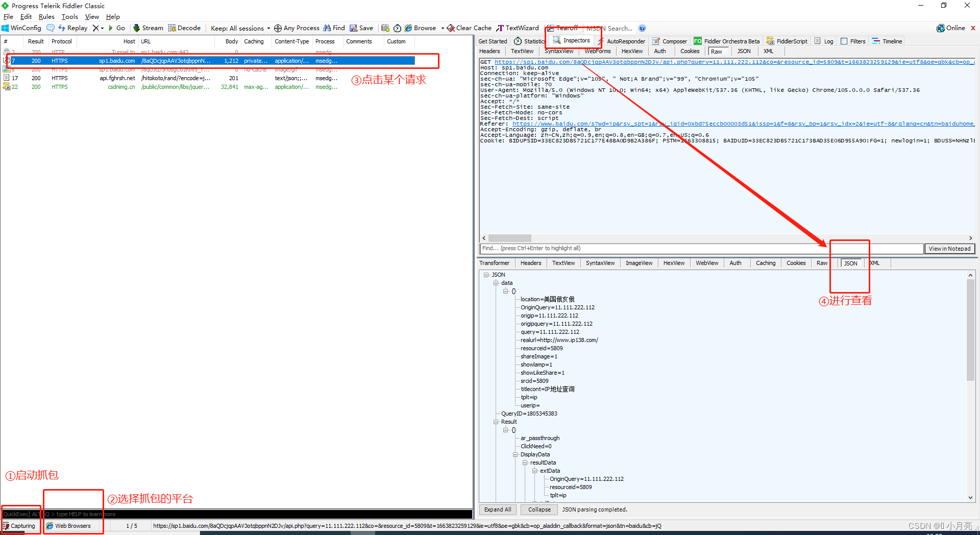Click the comment speech bubble icon
Screen dimensions: 980x535
pos(51,28)
